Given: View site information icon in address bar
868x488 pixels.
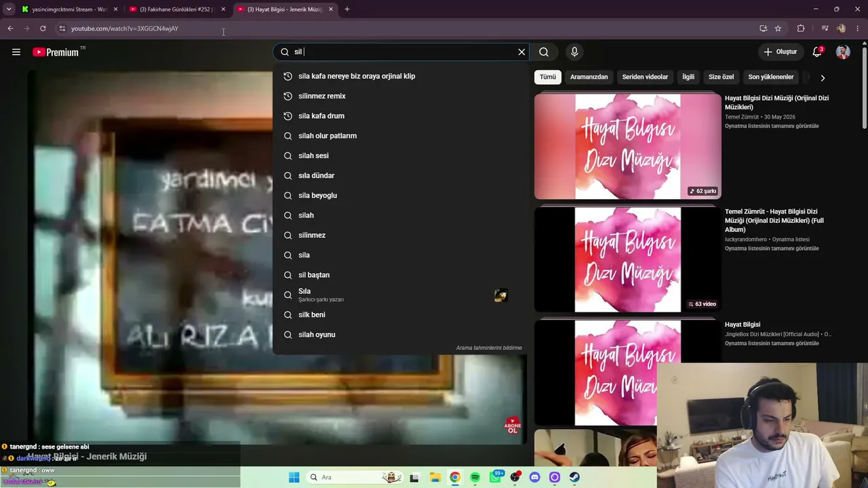Looking at the screenshot, I should click(62, 28).
